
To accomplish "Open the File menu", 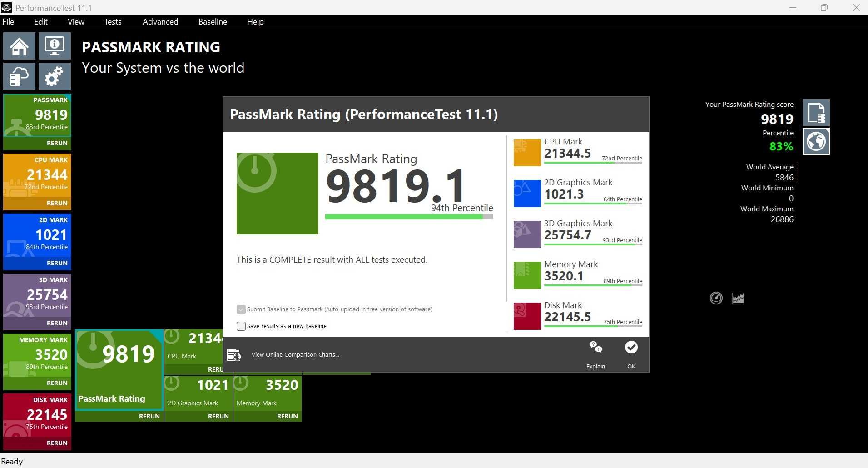I will coord(8,22).
